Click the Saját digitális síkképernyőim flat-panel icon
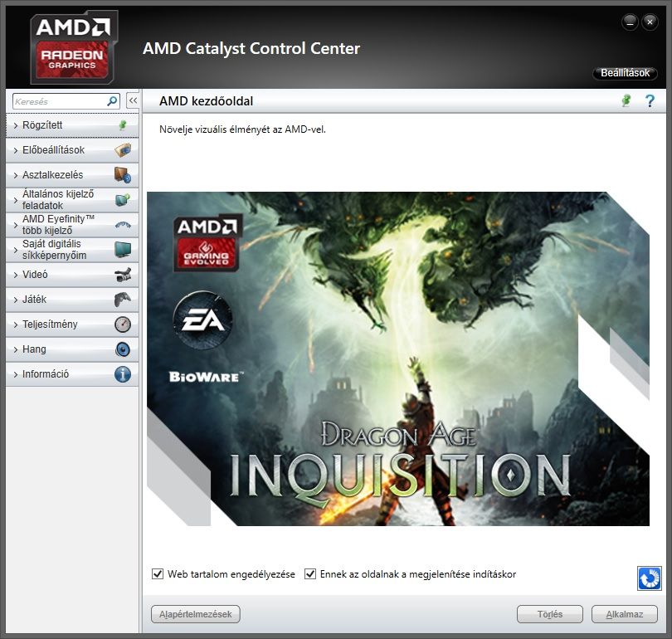This screenshot has height=639, width=672. (x=123, y=250)
